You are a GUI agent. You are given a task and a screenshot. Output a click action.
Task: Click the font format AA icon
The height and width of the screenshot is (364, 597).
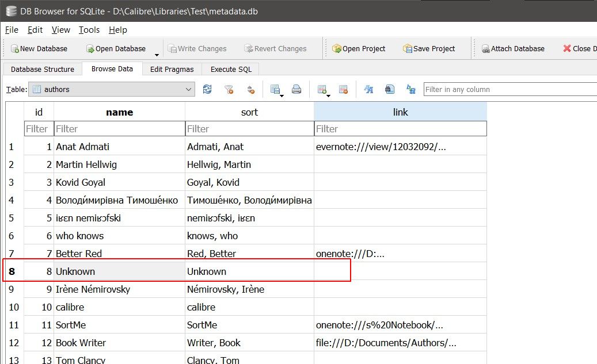click(368, 89)
